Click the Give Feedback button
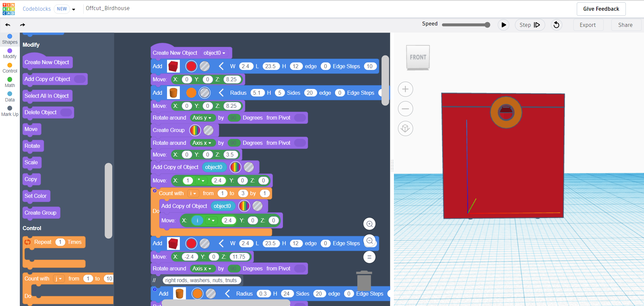Viewport: 644px width, 306px height. tap(601, 9)
